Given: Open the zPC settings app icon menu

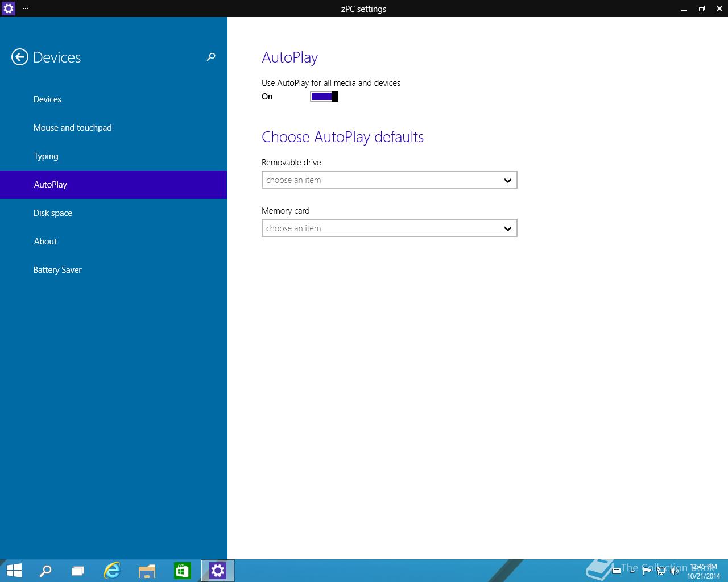Looking at the screenshot, I should (x=9, y=9).
